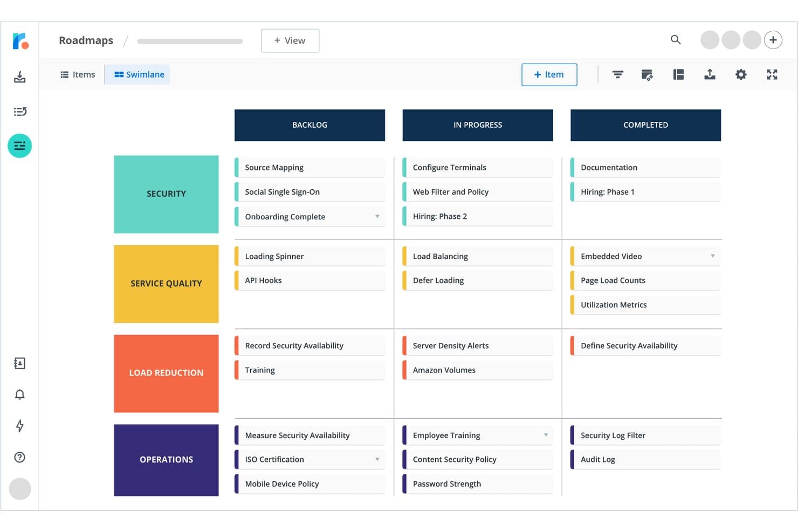
Task: Click the card-with-link toolbar icon next to filter
Action: coord(647,74)
